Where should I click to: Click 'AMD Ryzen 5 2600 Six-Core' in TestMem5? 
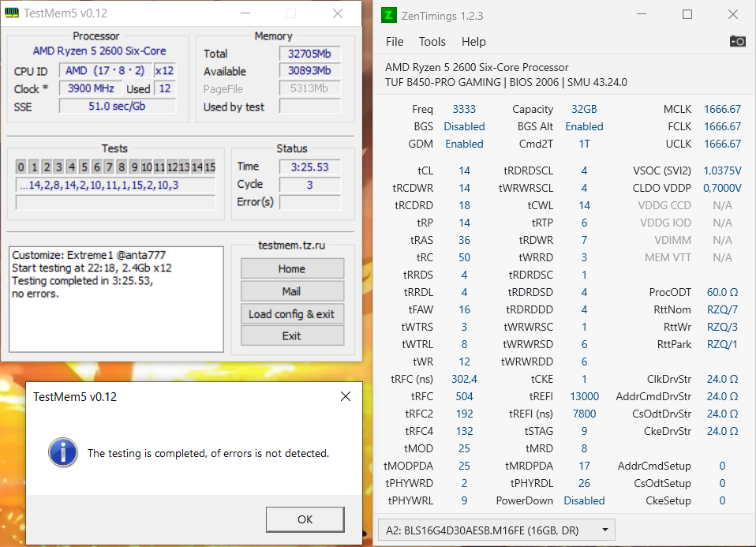coord(99,51)
